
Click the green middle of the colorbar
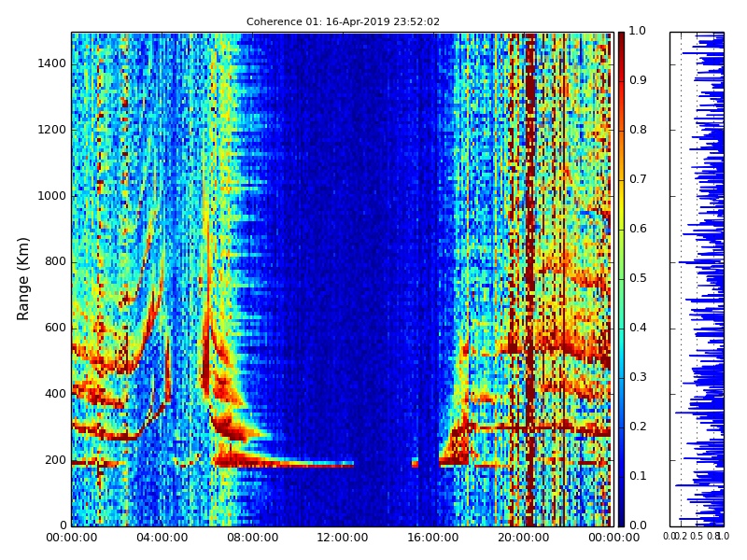[x=621, y=279]
